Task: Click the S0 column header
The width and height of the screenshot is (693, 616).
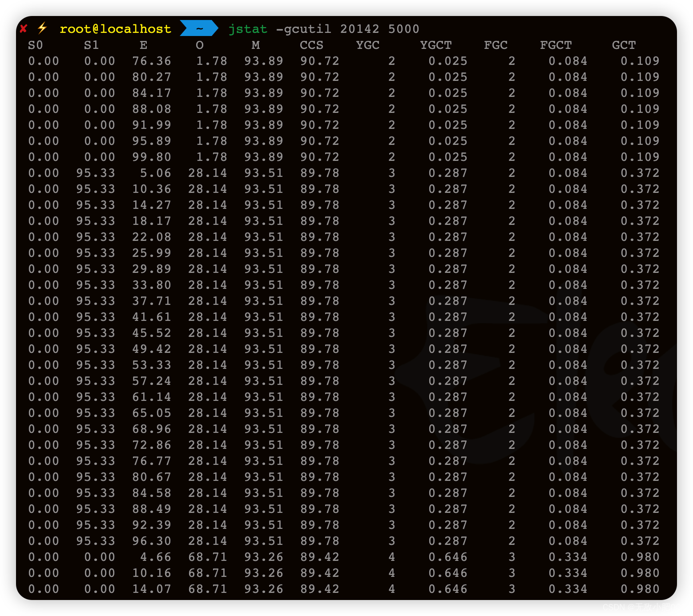Action: coord(36,45)
